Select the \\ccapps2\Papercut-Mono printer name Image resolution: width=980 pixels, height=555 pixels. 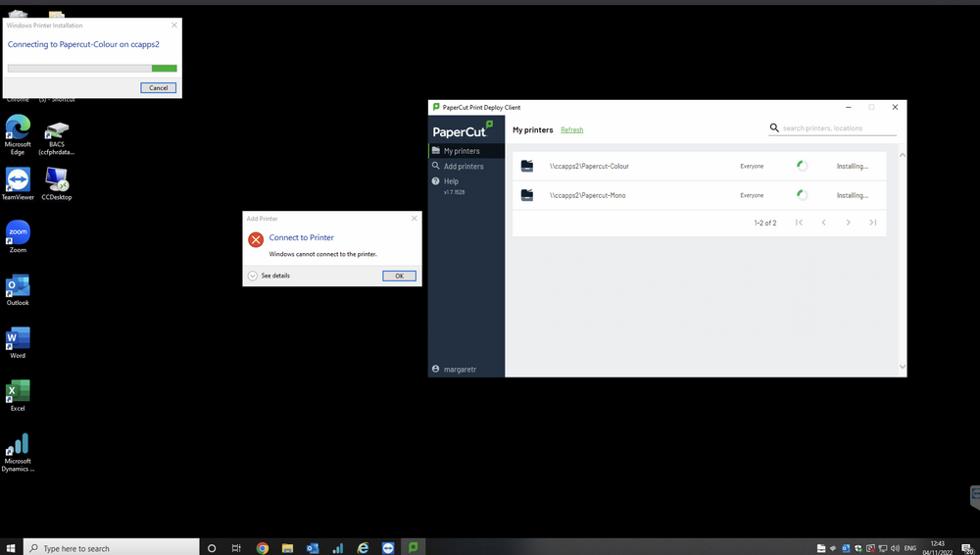[587, 195]
